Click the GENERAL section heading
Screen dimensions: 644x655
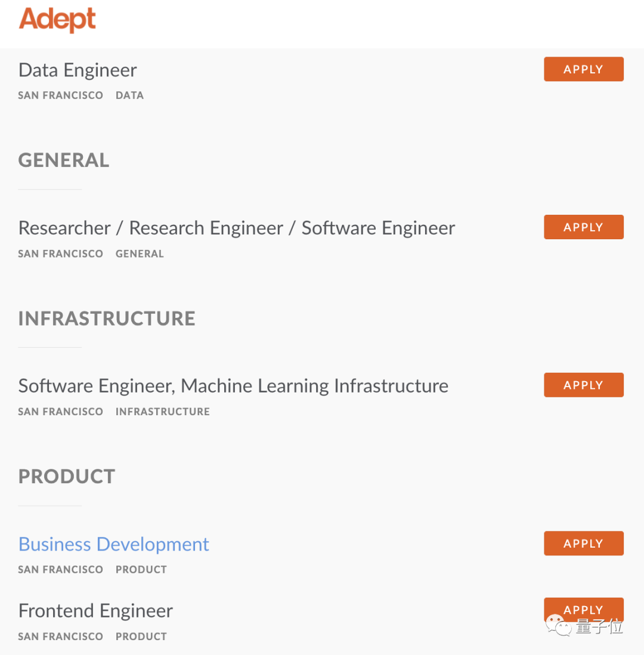[64, 160]
